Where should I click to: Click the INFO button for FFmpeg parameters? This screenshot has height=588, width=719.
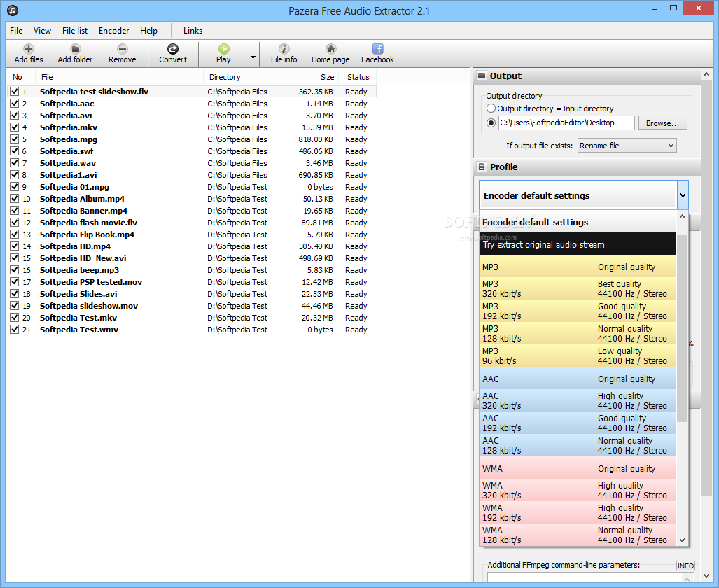tap(685, 566)
